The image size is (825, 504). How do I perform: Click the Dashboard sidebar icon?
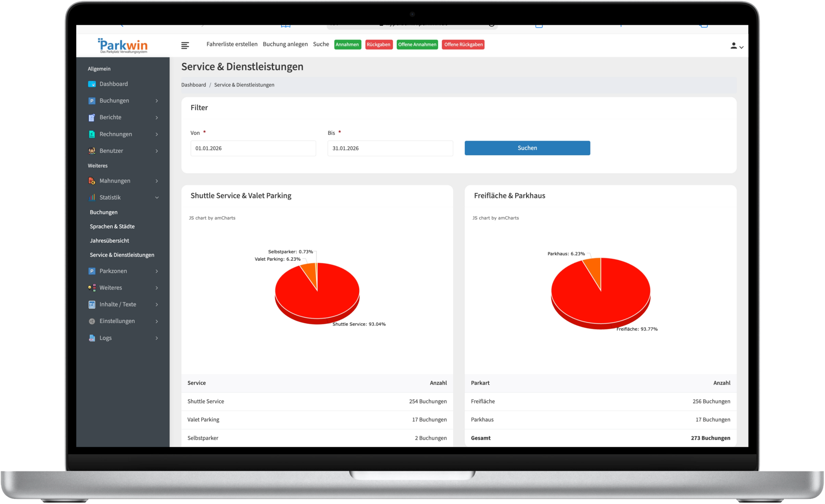(92, 84)
